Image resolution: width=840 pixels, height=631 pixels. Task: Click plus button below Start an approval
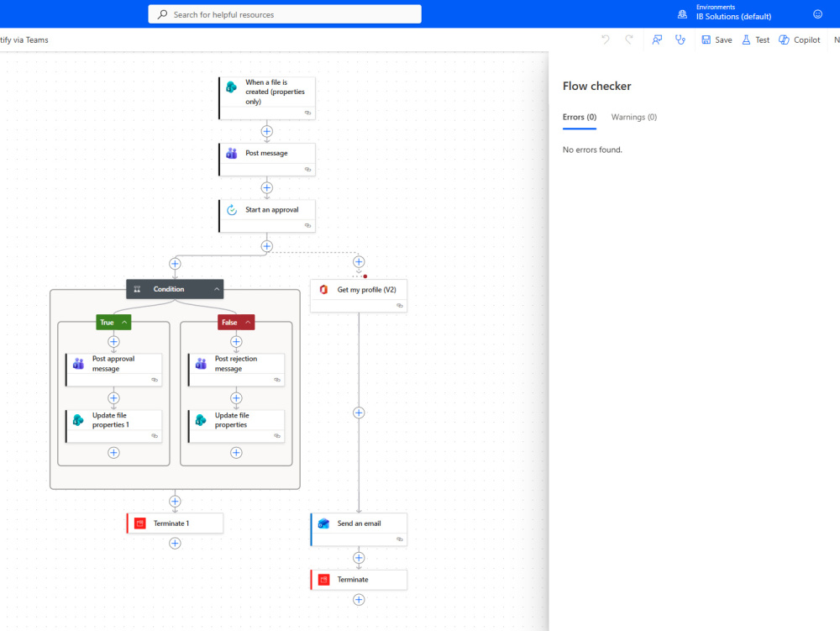(267, 246)
